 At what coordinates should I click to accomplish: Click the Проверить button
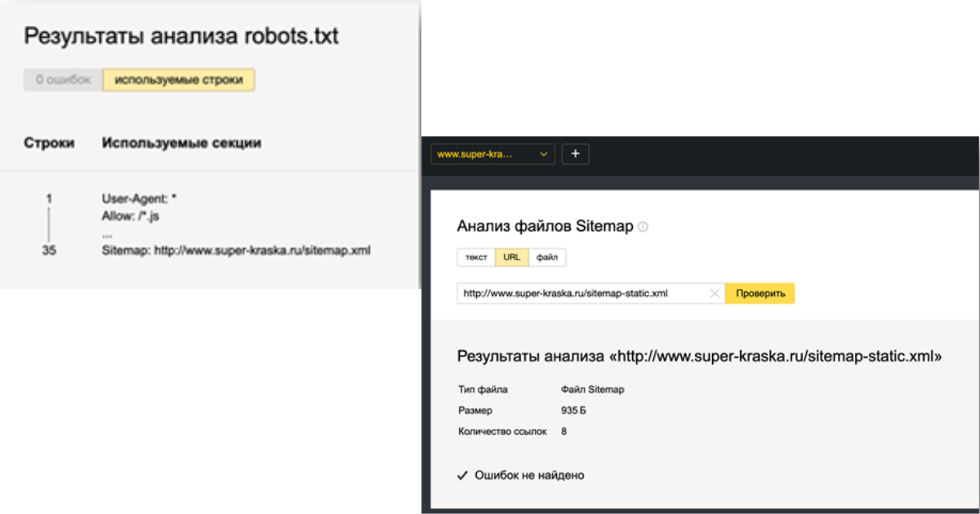point(759,294)
